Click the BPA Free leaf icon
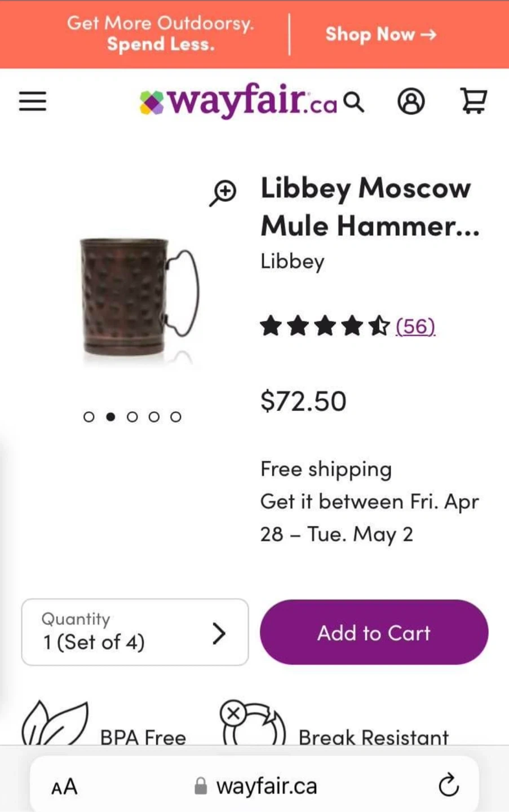Image resolution: width=509 pixels, height=812 pixels. click(55, 723)
